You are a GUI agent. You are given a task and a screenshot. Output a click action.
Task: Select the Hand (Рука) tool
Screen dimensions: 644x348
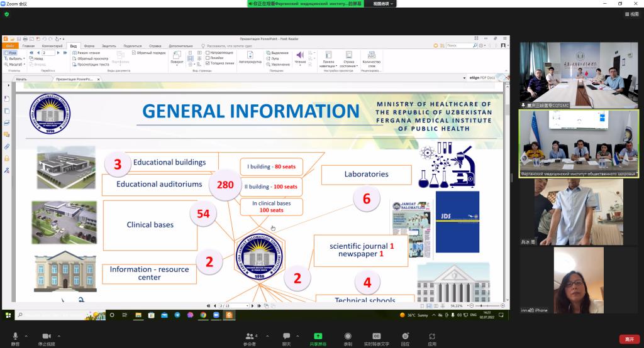pyautogui.click(x=10, y=53)
